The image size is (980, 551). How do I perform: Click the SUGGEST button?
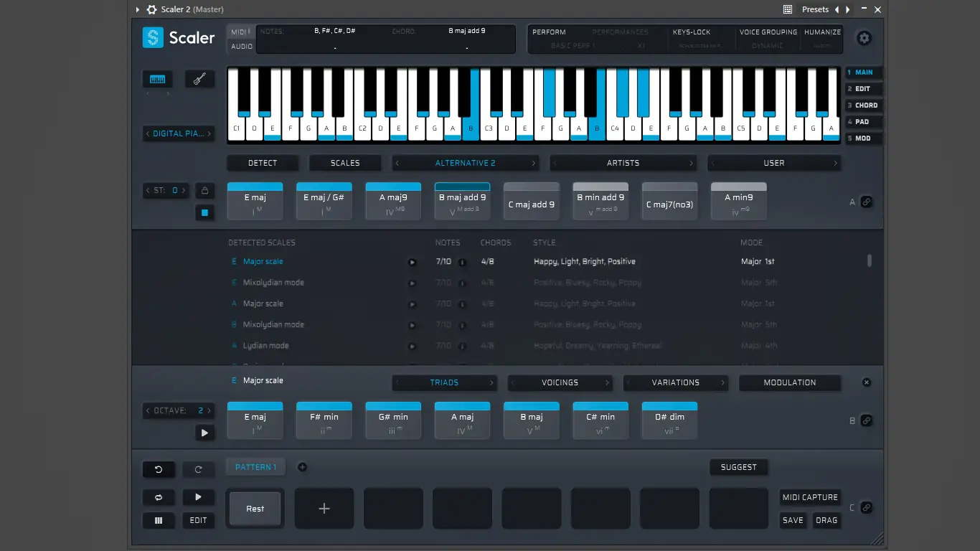pos(739,467)
